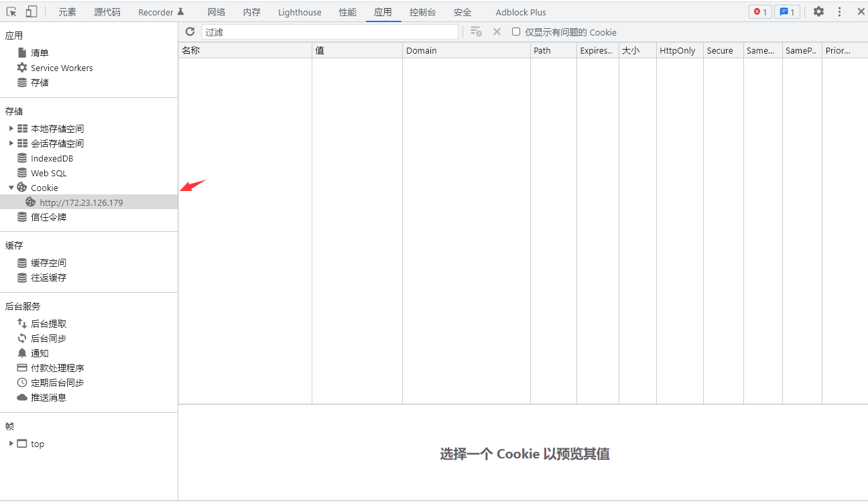Open the more options ⋮ menu
Viewport: 868px width, 502px height.
click(x=839, y=11)
